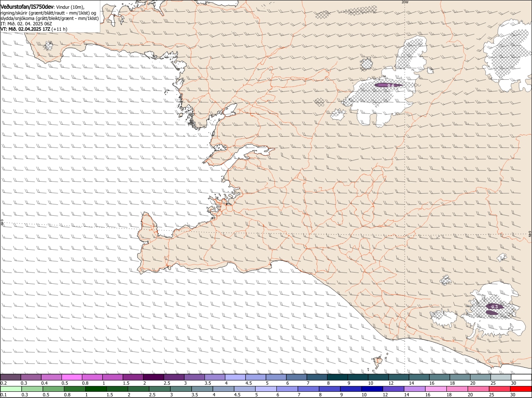This screenshot has width=532, height=398.
Task: Pick the dark teal 9 snow-scale swatch
Action: (x=357, y=377)
